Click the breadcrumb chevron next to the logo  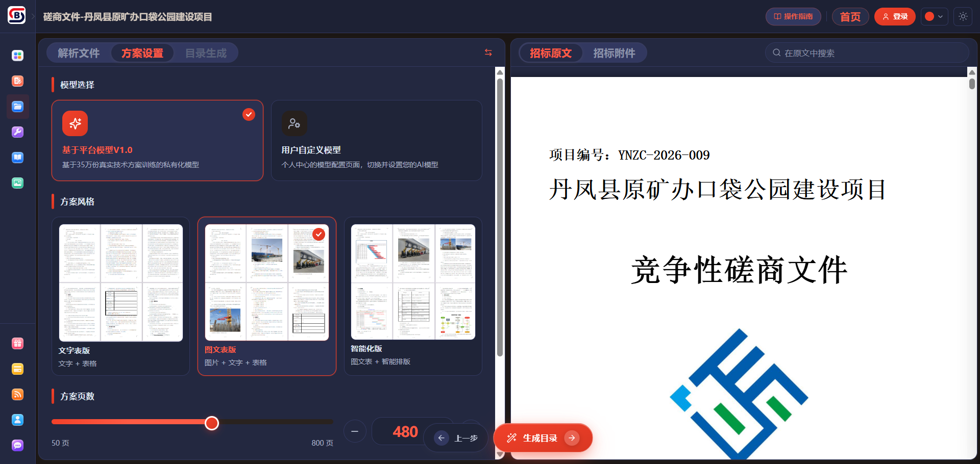click(x=34, y=16)
